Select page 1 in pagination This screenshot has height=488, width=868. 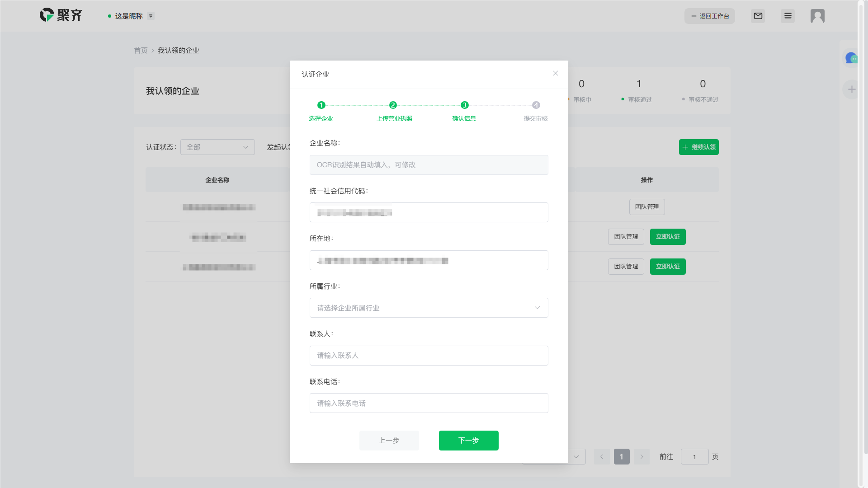point(622,457)
